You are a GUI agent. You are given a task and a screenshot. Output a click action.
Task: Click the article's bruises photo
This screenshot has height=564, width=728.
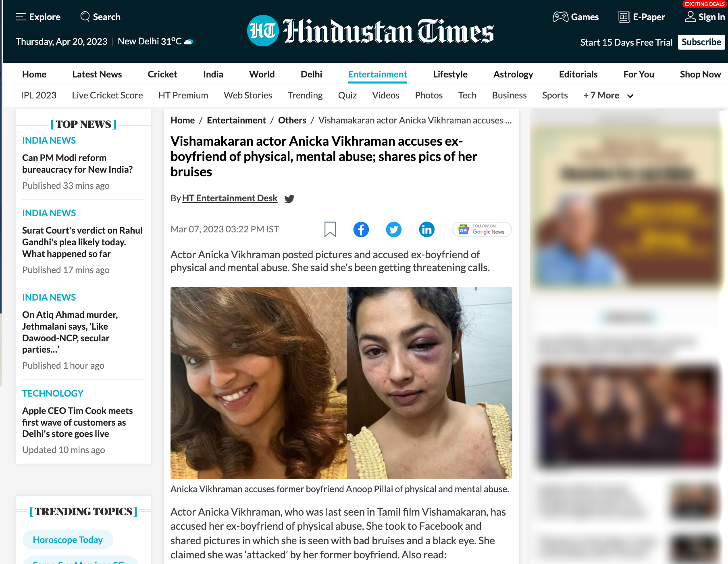click(x=341, y=383)
